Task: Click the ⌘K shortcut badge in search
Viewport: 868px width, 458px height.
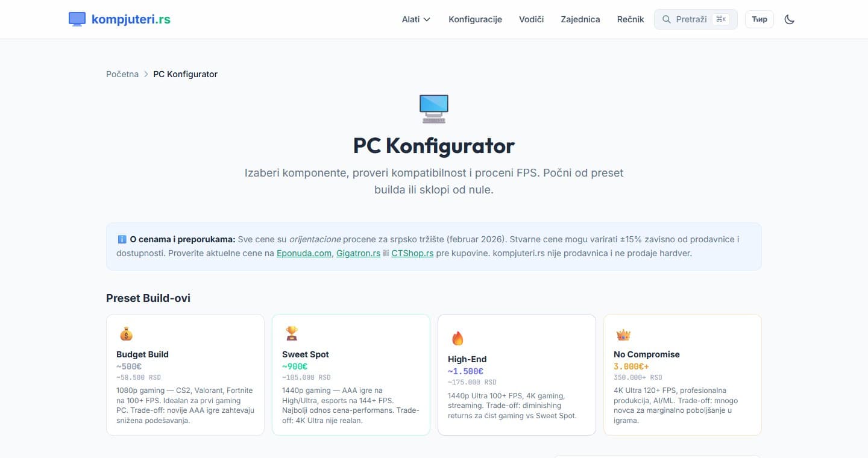Action: click(721, 19)
